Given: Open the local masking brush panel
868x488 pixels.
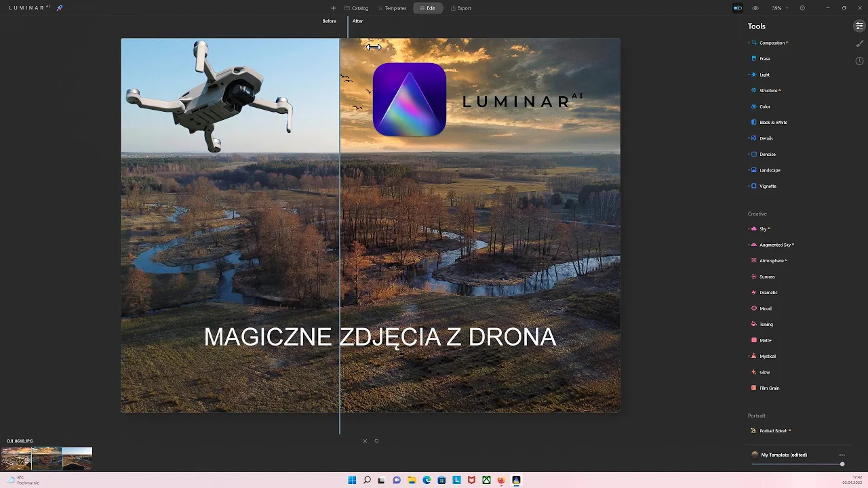Looking at the screenshot, I should coord(859,43).
